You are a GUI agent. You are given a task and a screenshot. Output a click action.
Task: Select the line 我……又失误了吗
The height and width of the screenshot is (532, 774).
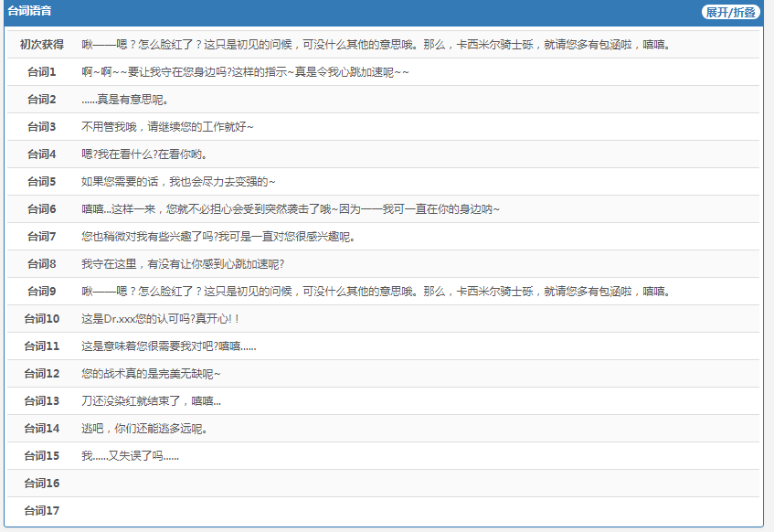pos(130,456)
